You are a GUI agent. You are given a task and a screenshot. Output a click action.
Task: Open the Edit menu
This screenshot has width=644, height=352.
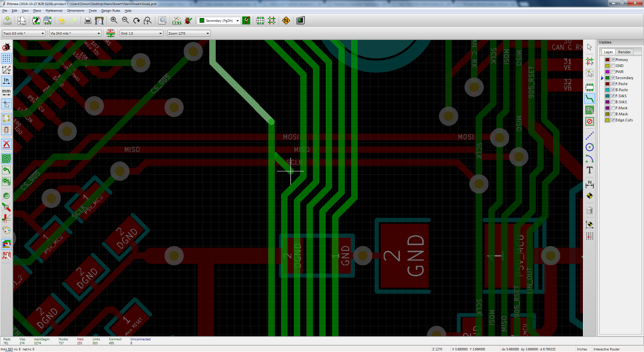[14, 11]
